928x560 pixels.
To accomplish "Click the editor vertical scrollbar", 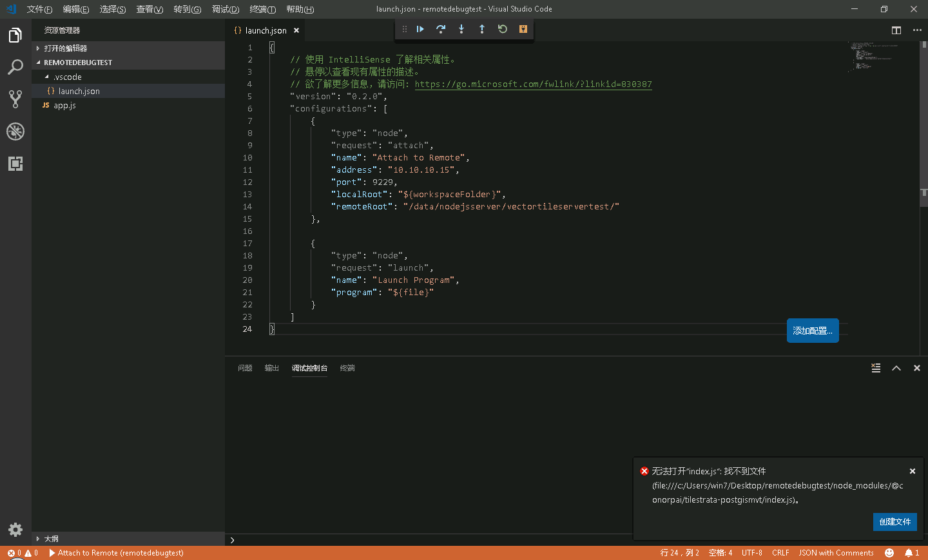I will tap(923, 124).
